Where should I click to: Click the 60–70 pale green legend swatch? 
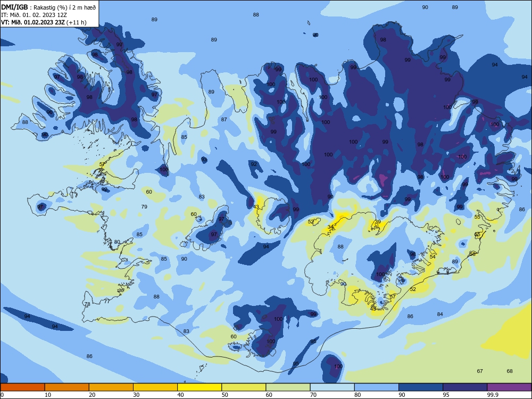288,387
